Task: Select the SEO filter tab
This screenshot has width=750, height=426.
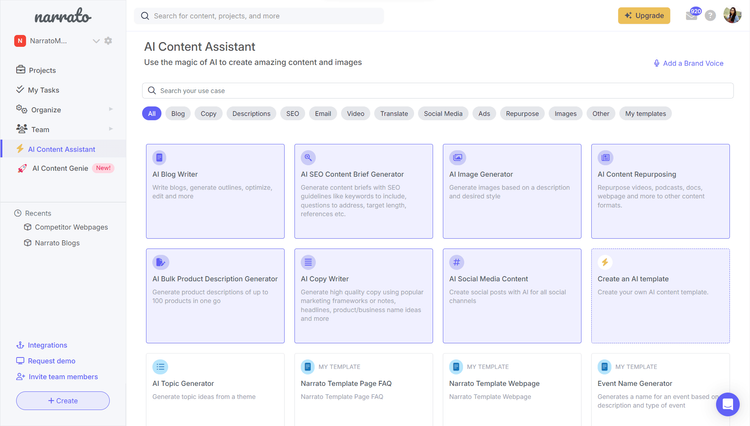Action: coord(292,113)
